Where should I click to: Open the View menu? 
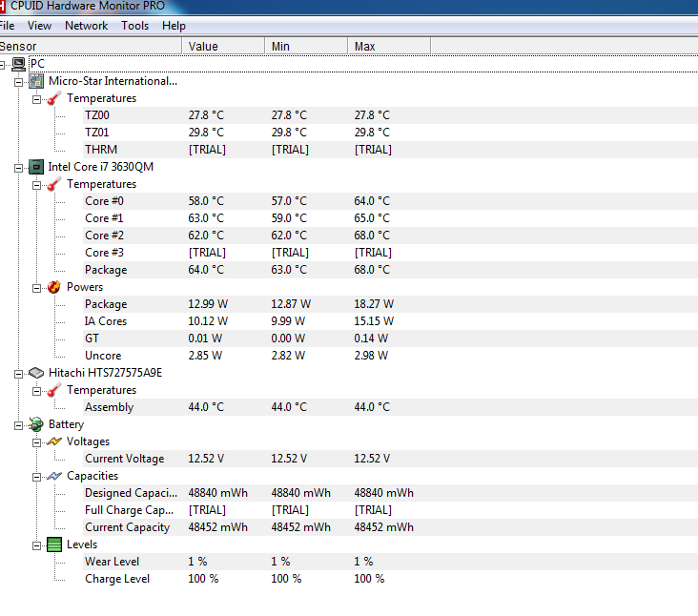pos(39,26)
